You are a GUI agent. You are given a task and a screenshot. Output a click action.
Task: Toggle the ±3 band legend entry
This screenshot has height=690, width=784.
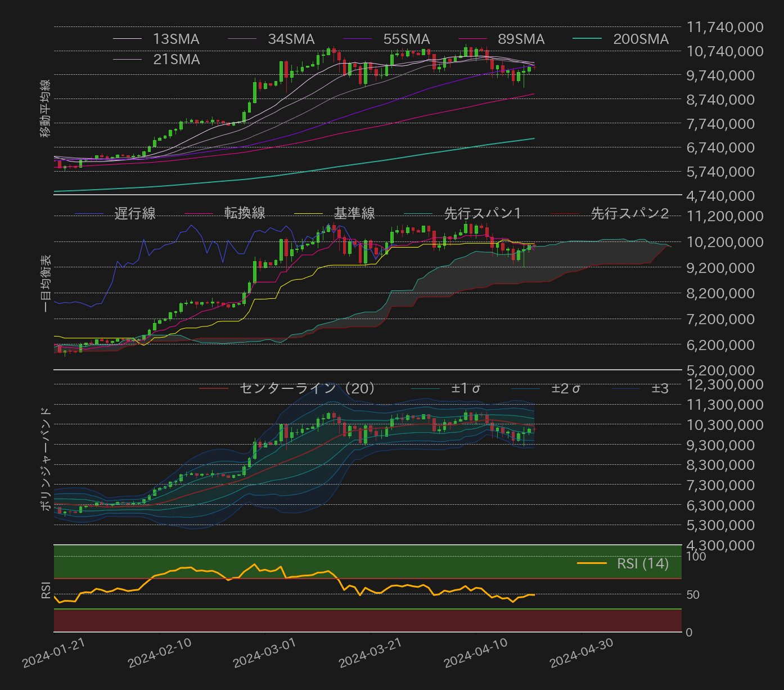(x=660, y=388)
